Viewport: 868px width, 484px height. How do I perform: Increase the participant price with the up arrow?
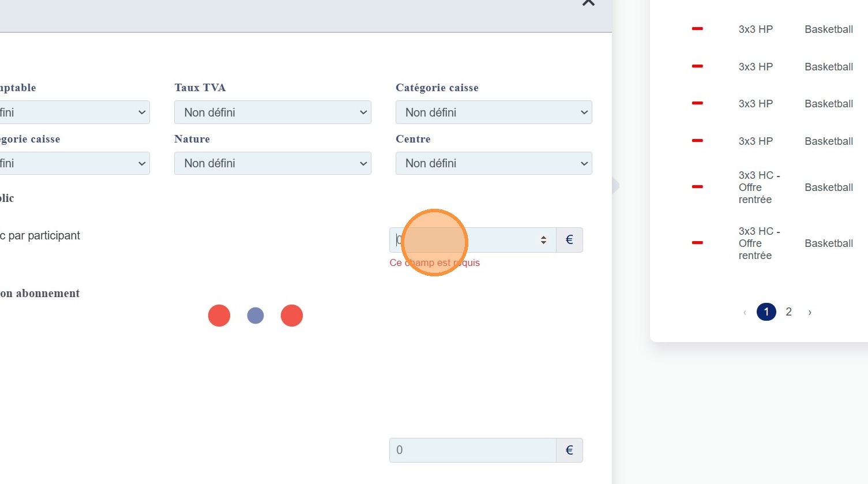tap(543, 237)
